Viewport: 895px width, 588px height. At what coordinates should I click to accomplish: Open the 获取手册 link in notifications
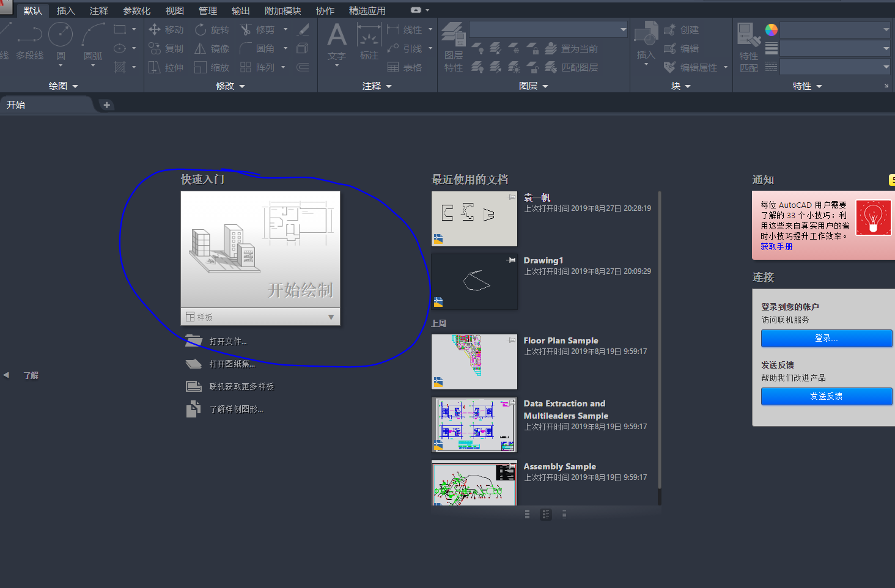(x=775, y=246)
